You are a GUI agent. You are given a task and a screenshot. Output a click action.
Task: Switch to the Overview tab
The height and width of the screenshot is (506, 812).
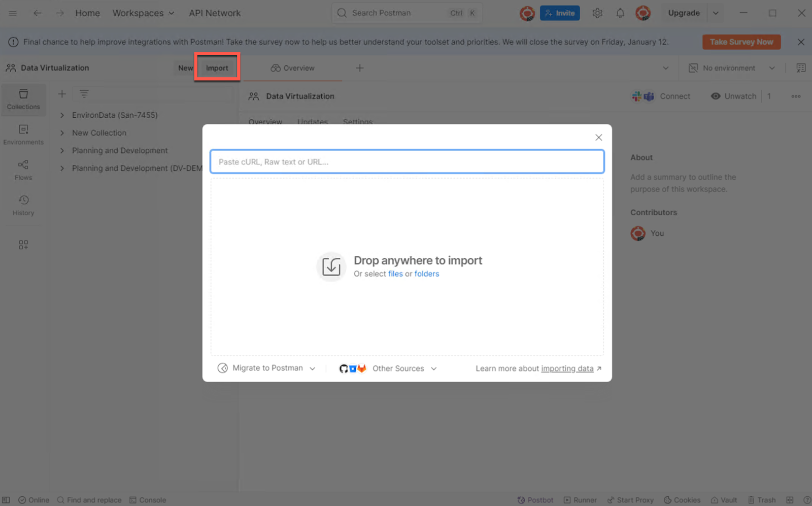292,68
